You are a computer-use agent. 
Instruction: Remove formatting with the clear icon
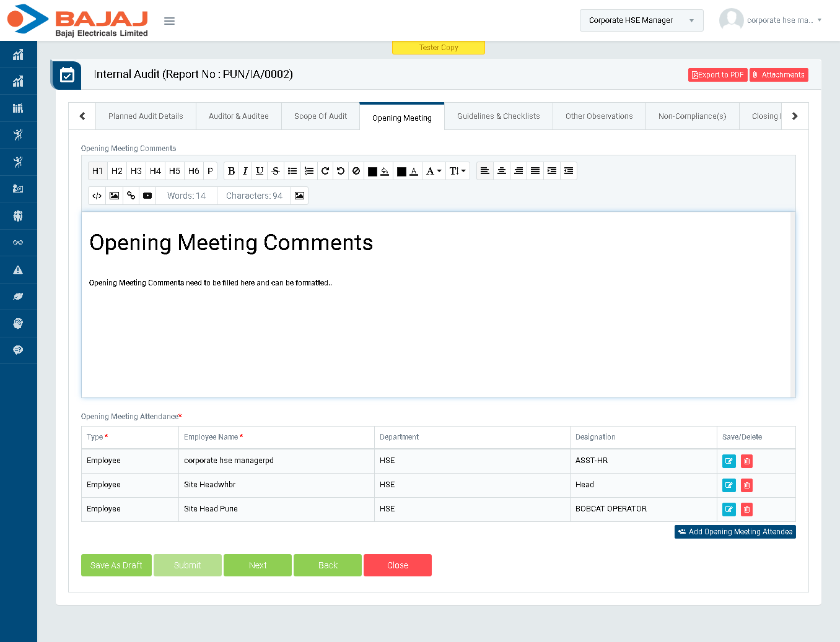pyautogui.click(x=356, y=171)
